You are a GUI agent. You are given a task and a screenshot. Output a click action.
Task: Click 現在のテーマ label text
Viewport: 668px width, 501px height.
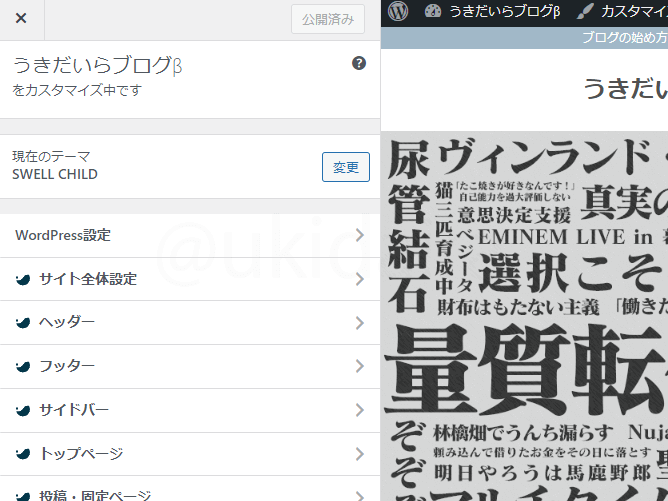click(x=51, y=156)
